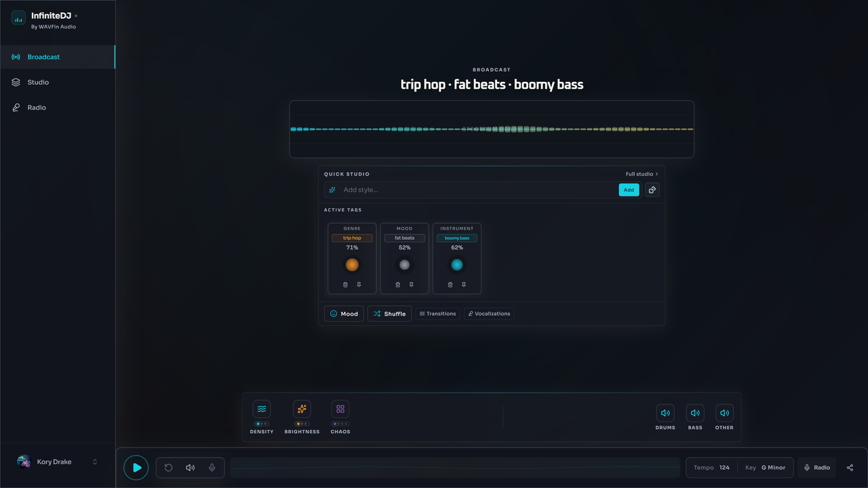868x488 pixels.
Task: Change the Brightness level dots indicator
Action: [x=302, y=424]
